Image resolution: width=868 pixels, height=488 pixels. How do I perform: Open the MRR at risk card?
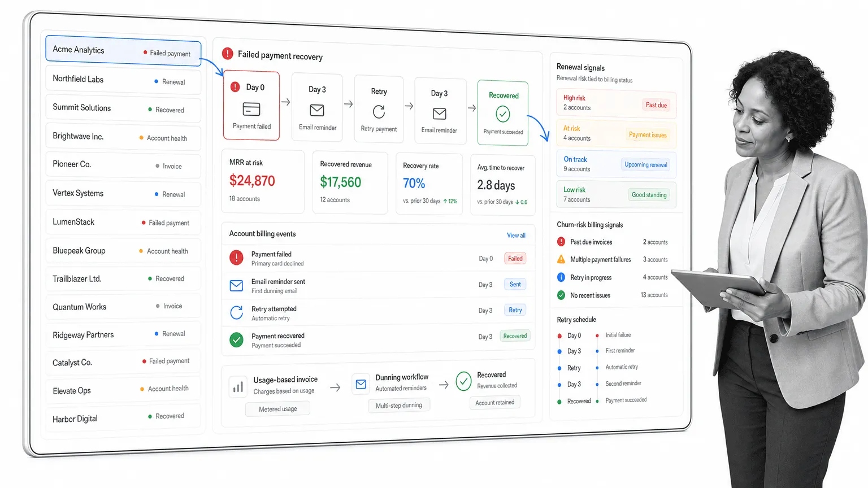[x=263, y=181]
